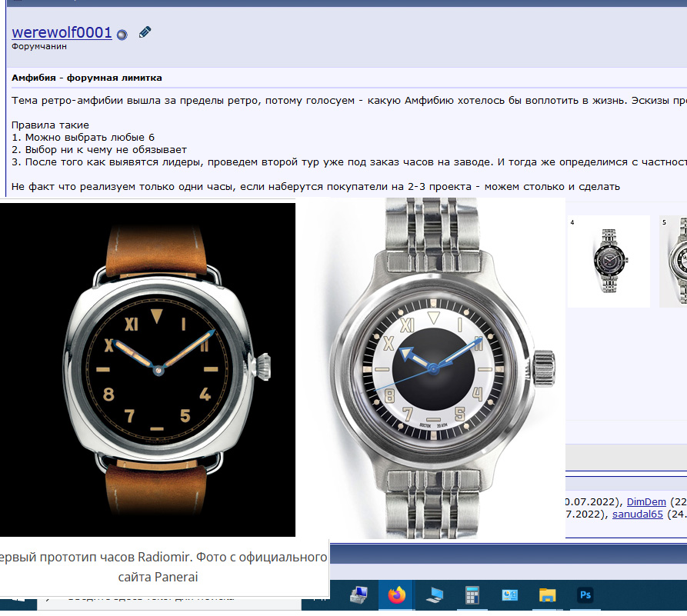Click the pencil icon beside the username

tap(145, 32)
